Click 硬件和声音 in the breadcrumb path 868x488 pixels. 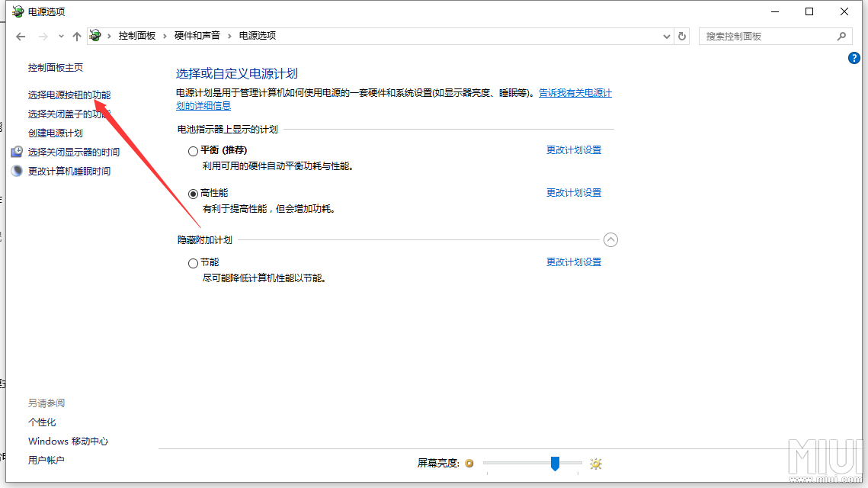click(x=197, y=36)
